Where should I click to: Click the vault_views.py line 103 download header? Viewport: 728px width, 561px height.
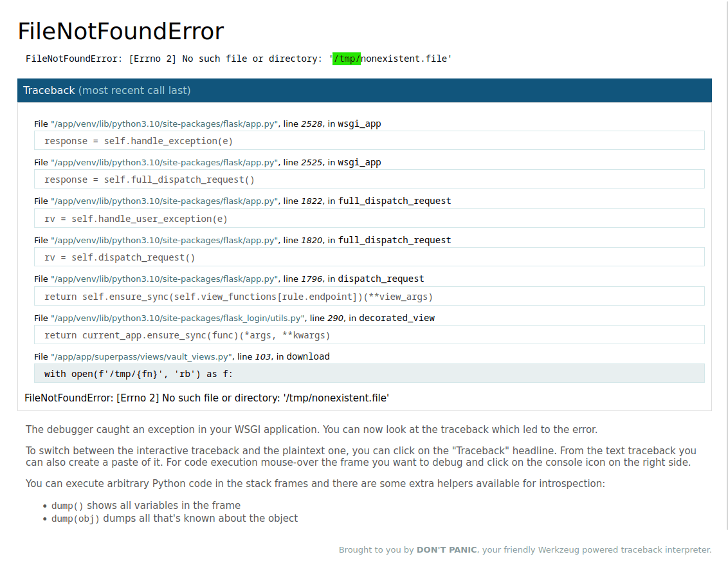181,356
